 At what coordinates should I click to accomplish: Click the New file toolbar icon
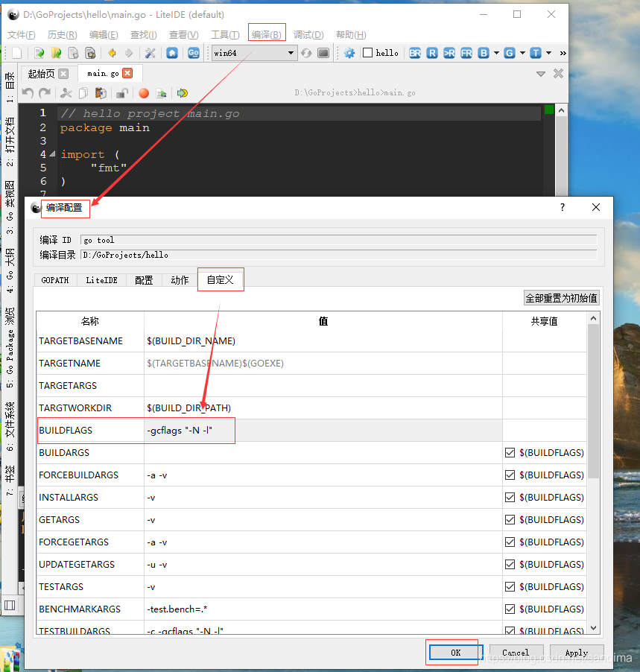tap(16, 53)
